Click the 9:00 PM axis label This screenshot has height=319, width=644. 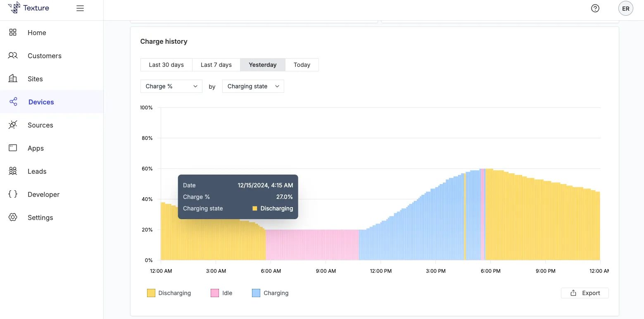(545, 271)
